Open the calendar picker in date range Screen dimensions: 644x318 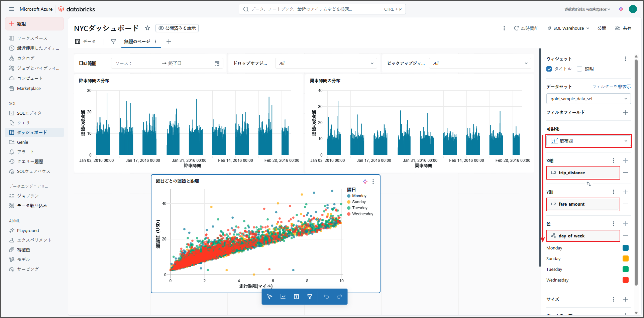(x=217, y=63)
